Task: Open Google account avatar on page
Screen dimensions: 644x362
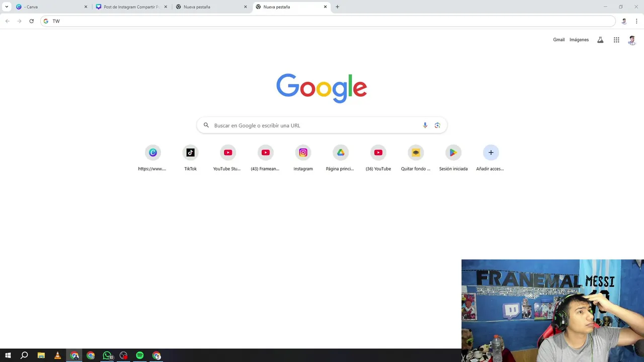Action: click(632, 40)
